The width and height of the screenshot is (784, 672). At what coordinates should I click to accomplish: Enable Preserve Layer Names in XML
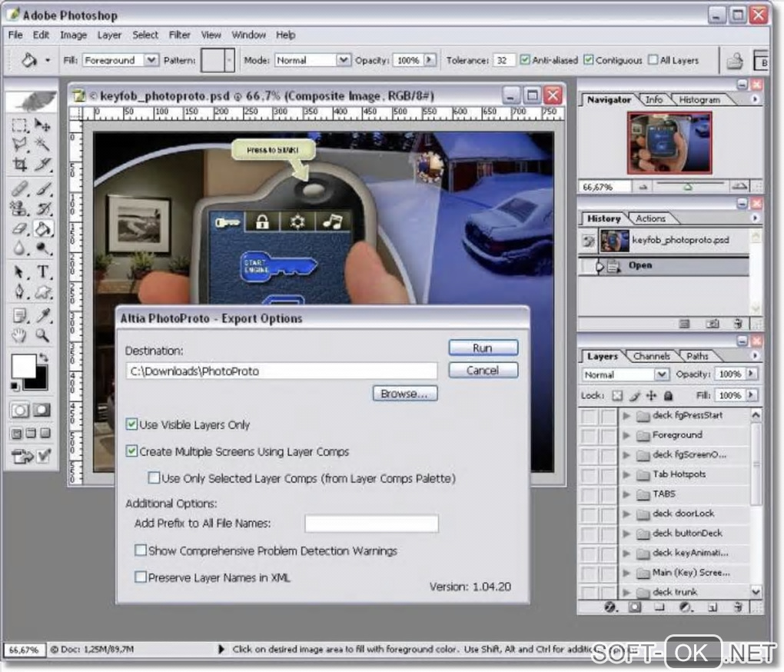[141, 577]
